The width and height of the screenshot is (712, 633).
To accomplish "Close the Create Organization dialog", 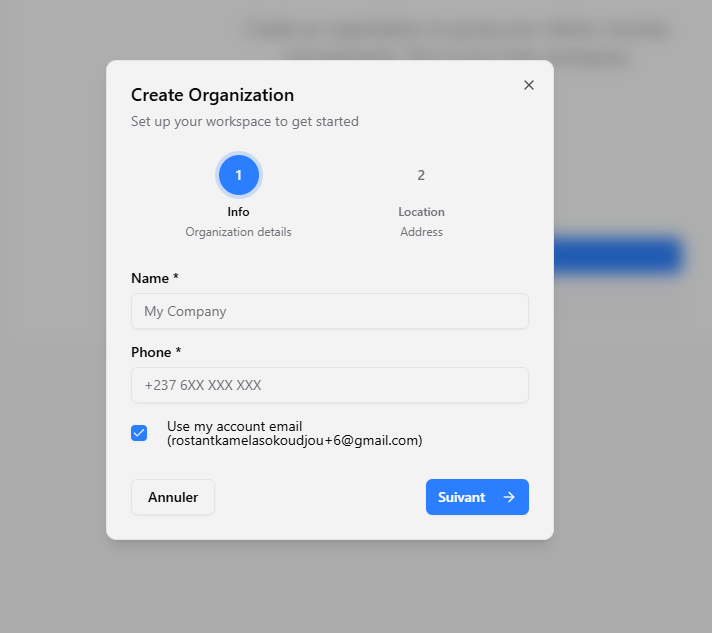I will point(529,85).
